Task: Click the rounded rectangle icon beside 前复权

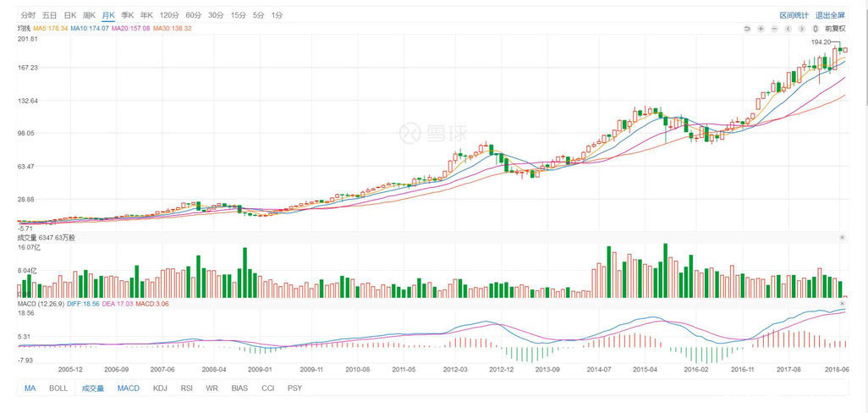Action: click(816, 29)
